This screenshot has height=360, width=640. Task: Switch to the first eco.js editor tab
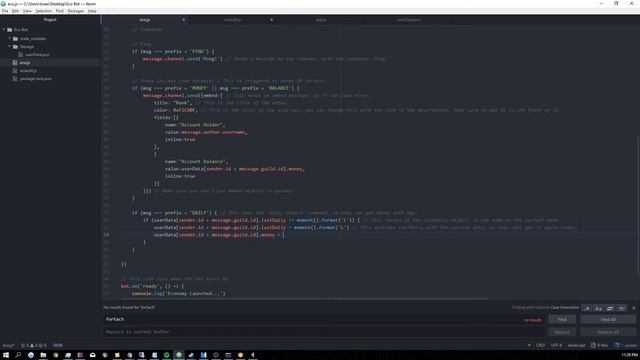145,20
